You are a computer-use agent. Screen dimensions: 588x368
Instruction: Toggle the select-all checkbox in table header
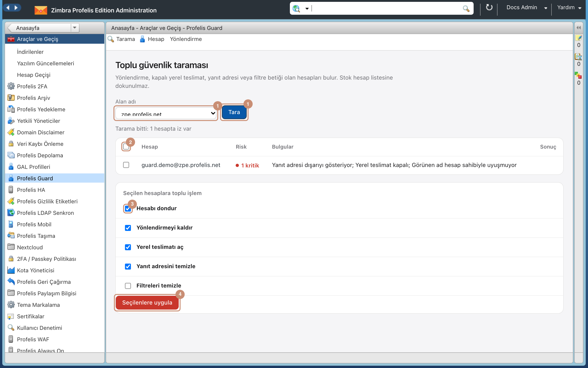tap(126, 147)
